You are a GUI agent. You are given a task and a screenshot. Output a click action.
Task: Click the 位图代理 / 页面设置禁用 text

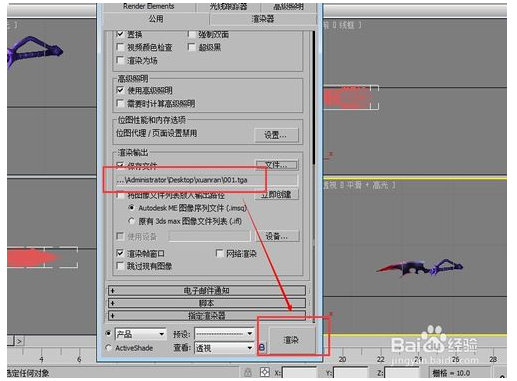(156, 133)
